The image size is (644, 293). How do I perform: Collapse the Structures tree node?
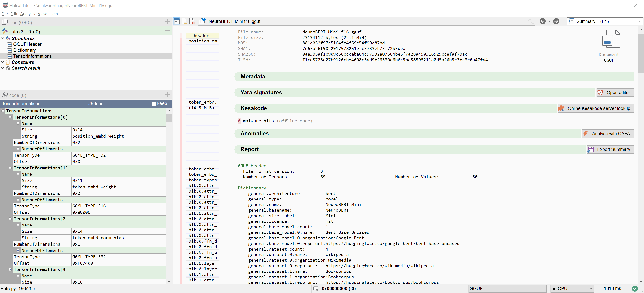[3, 38]
